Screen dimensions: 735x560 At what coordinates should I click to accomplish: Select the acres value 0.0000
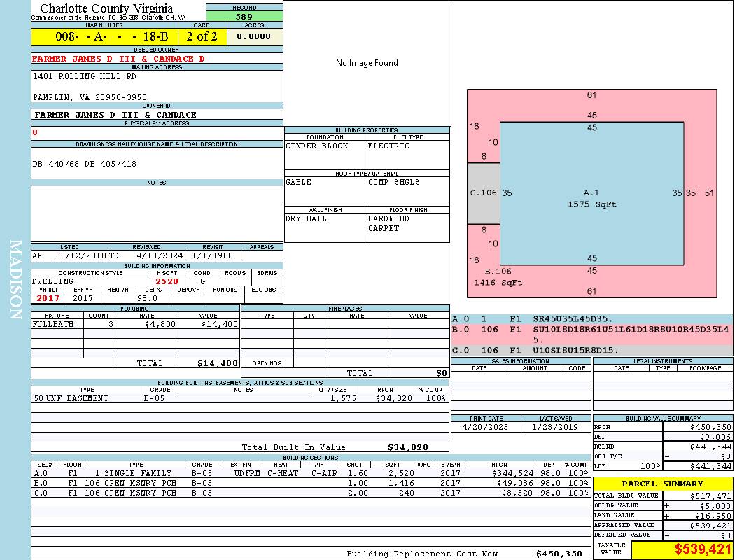[x=254, y=36]
